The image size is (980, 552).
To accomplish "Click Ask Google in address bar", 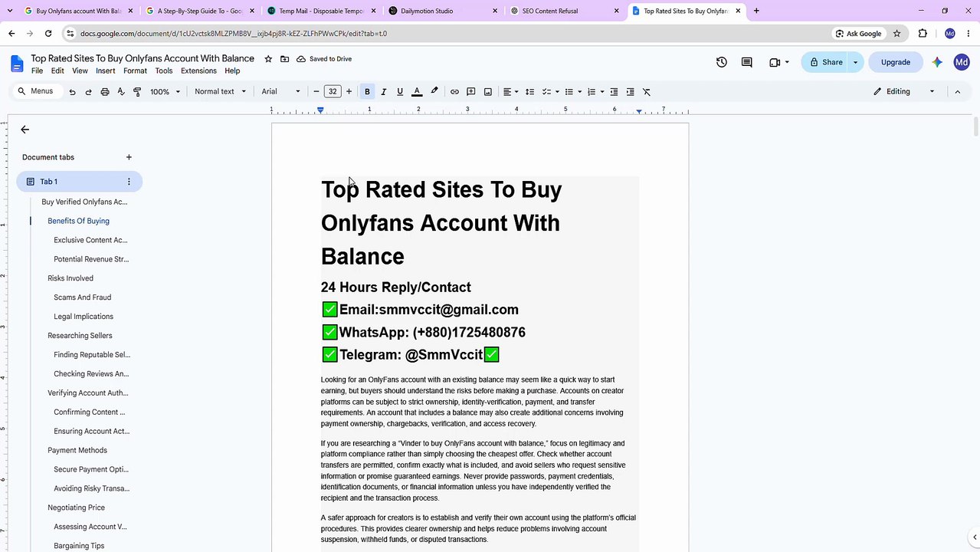I will coord(858,34).
